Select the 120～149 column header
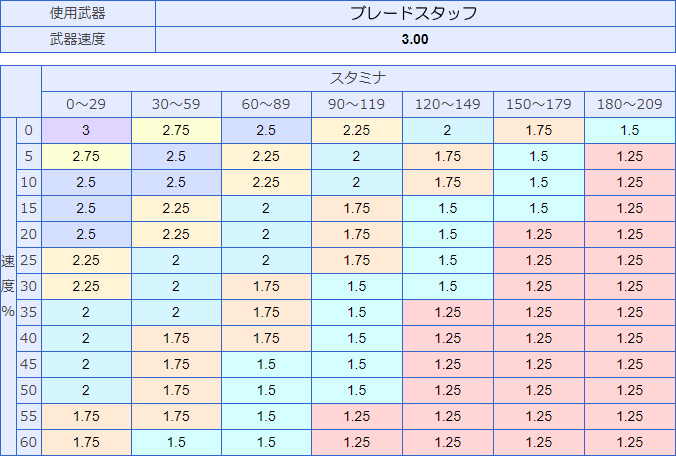Viewport: 676px width, 456px height. coord(448,104)
